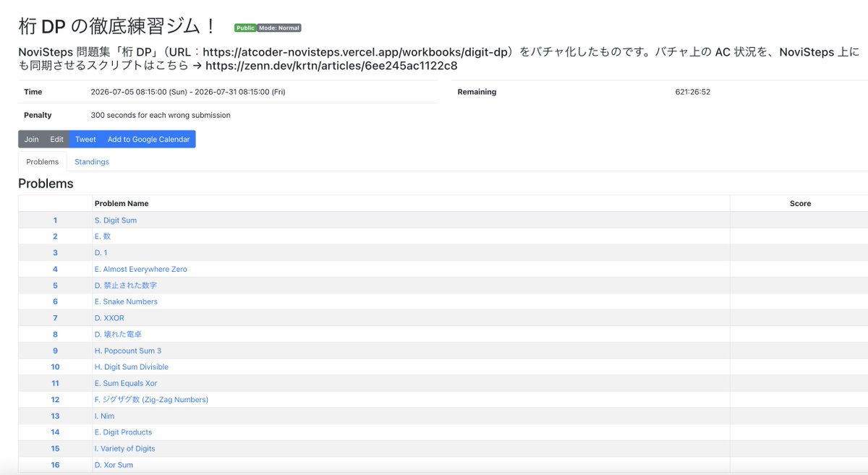Click the Mode: Normal badge

(279, 28)
